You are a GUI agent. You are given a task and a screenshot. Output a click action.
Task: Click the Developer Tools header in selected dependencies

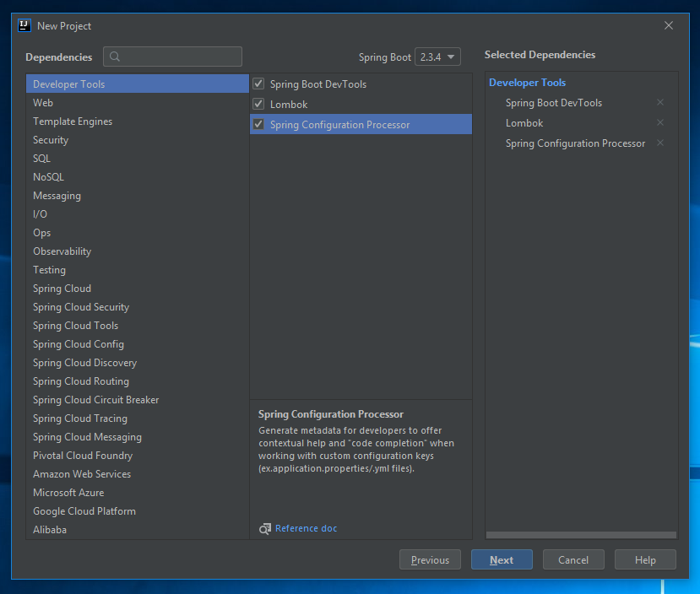pyautogui.click(x=527, y=83)
